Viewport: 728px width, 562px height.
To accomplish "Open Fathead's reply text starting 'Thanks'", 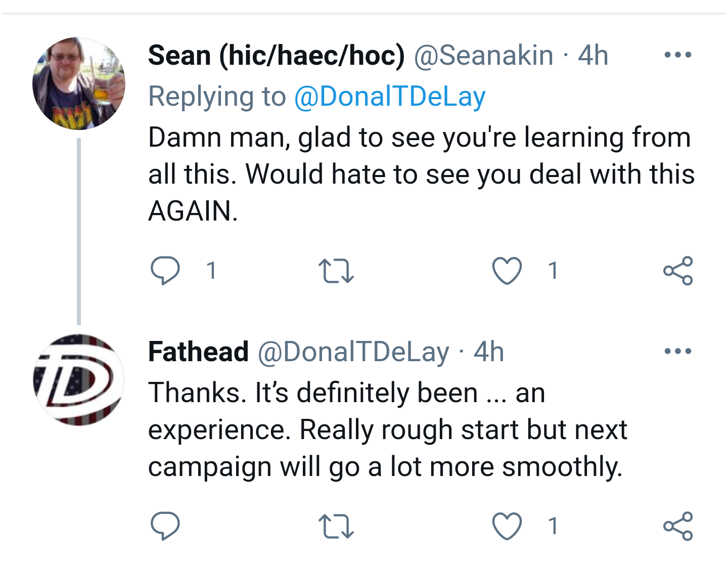I will tap(388, 429).
